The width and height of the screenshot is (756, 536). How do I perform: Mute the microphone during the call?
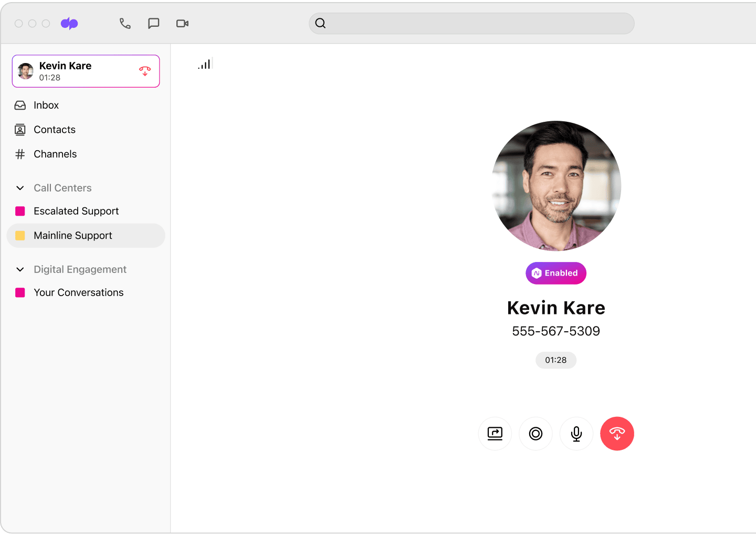point(576,434)
